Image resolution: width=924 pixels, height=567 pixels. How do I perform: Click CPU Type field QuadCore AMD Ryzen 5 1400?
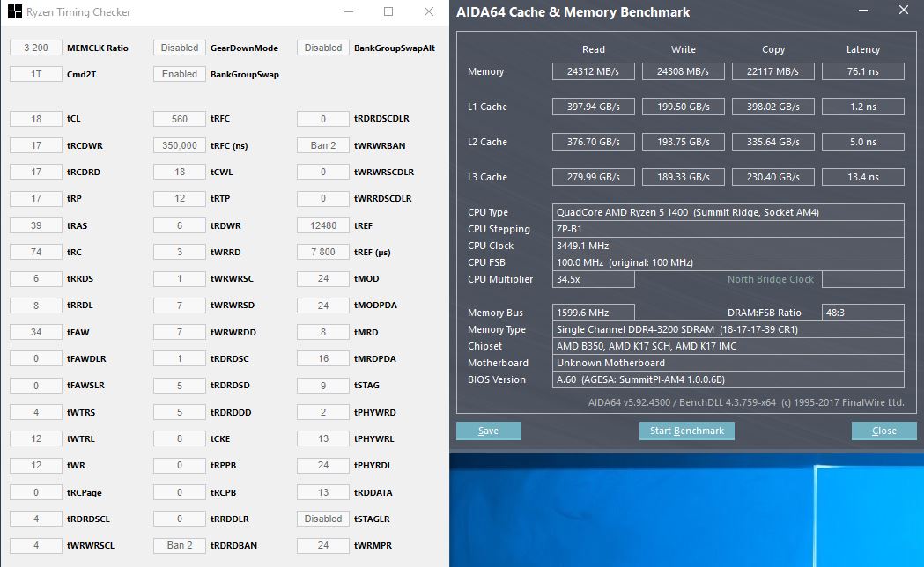(728, 212)
